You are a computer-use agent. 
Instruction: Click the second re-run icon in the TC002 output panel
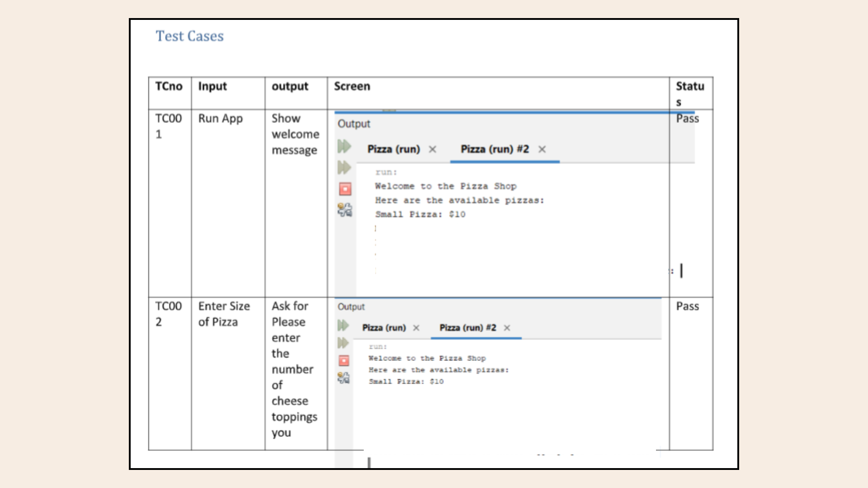coord(343,343)
